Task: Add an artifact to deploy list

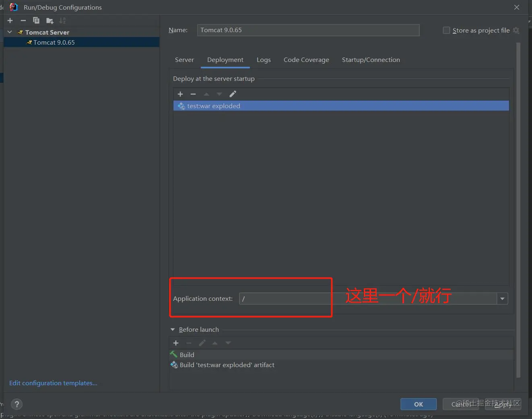Action: point(180,94)
